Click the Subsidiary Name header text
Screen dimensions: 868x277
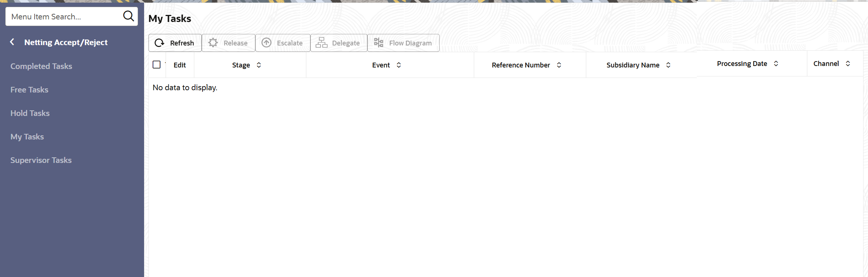633,65
